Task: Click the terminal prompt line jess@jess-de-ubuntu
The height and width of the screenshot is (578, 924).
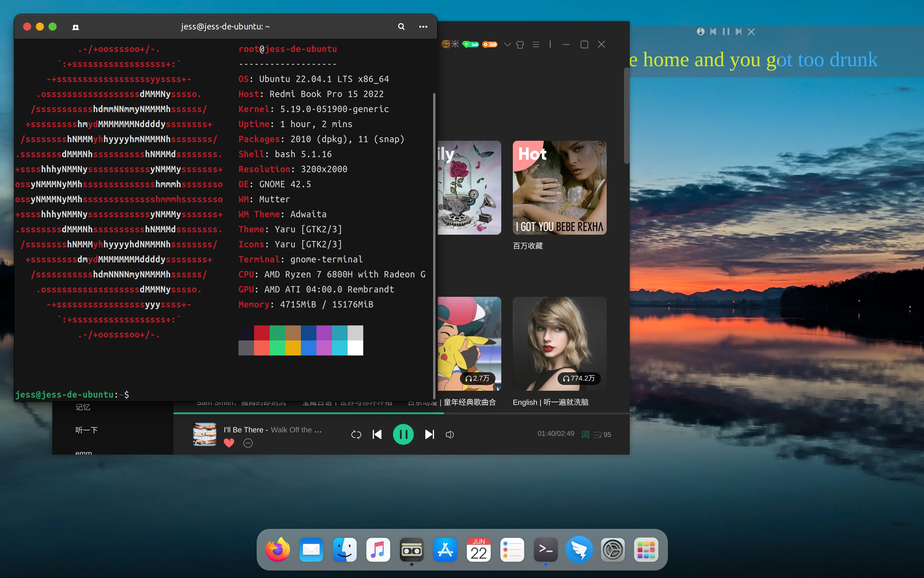Action: click(72, 394)
